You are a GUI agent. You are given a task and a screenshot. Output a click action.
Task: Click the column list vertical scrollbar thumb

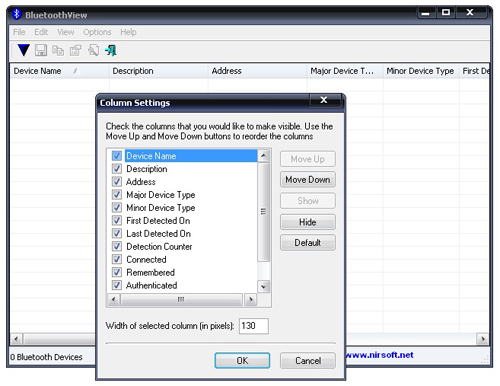(263, 211)
